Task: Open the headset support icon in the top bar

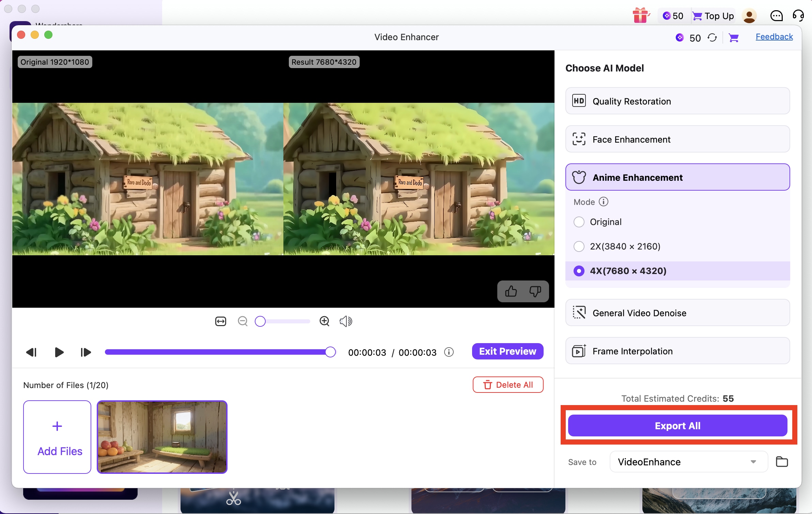Action: (798, 16)
